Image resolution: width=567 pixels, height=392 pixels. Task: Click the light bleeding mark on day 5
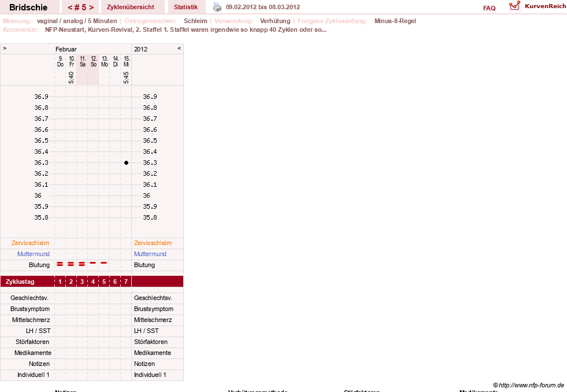click(x=104, y=263)
